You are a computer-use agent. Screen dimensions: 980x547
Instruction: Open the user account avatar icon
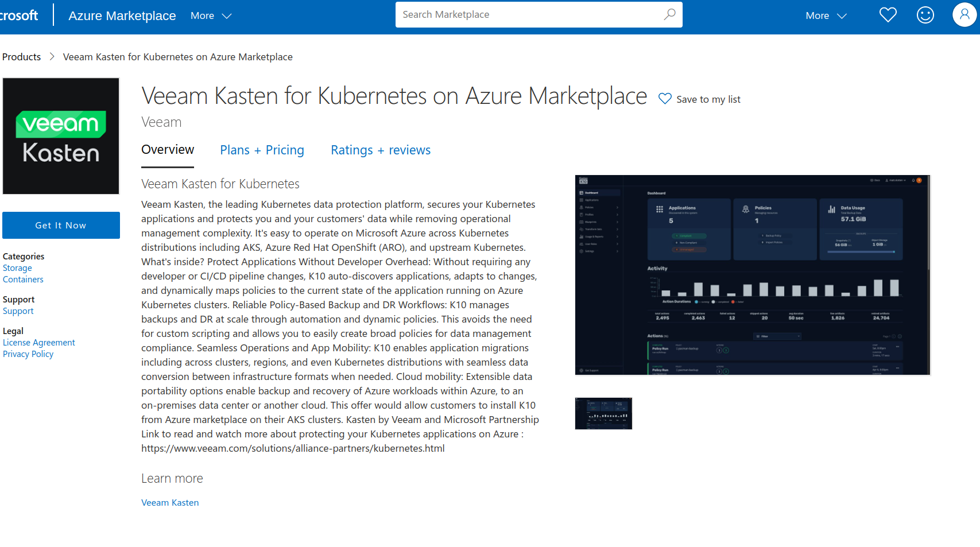964,15
